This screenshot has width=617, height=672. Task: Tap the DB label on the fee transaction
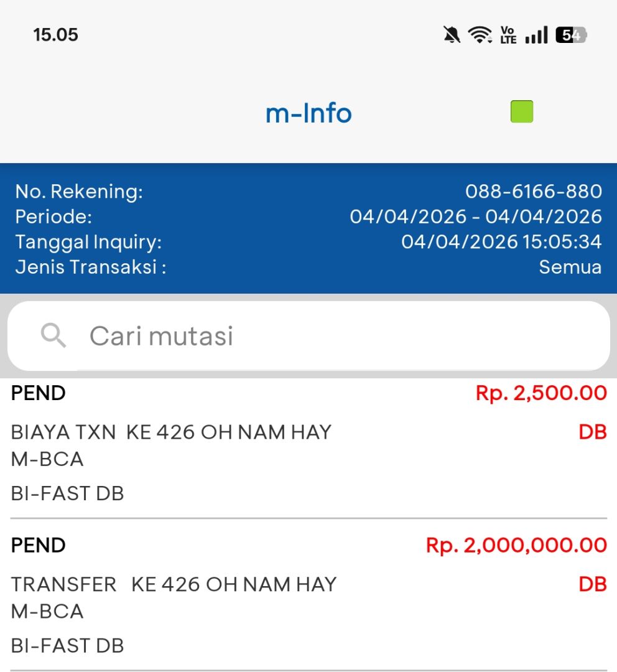pos(592,432)
